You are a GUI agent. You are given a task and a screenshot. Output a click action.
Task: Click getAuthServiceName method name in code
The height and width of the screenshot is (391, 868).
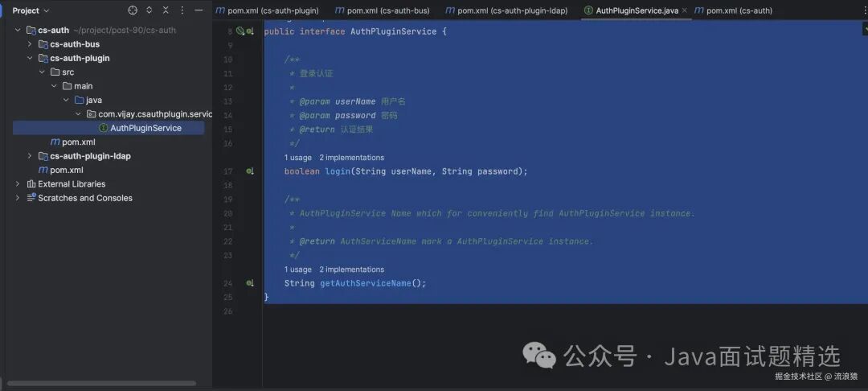366,283
